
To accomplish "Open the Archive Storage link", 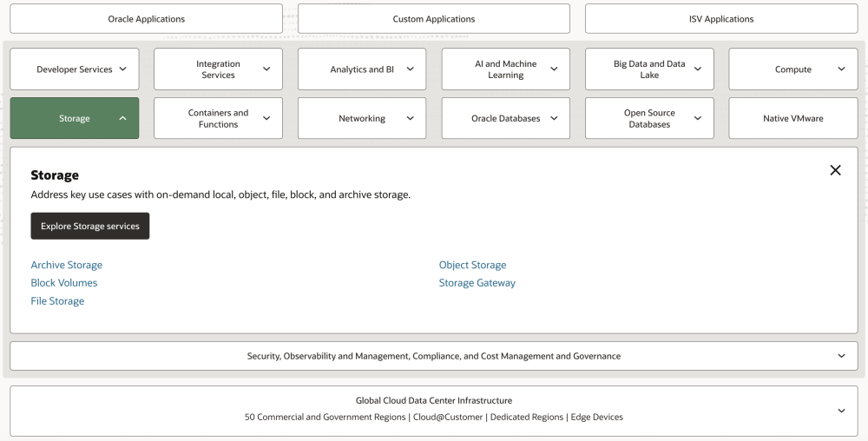I will tap(67, 265).
